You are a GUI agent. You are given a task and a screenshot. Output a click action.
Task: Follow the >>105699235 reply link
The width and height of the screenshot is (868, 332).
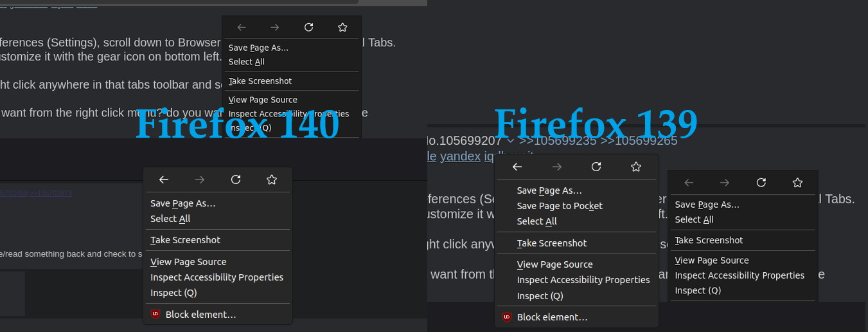coord(557,140)
